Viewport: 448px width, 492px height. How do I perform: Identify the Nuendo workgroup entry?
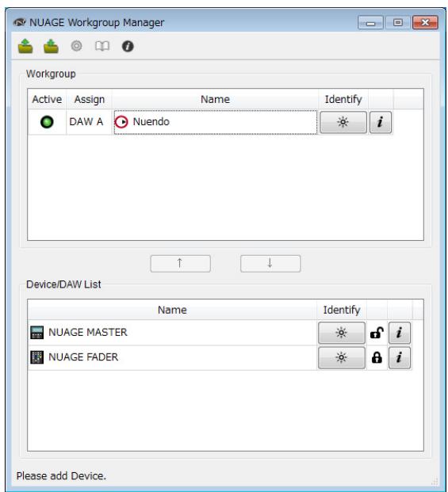click(x=343, y=122)
